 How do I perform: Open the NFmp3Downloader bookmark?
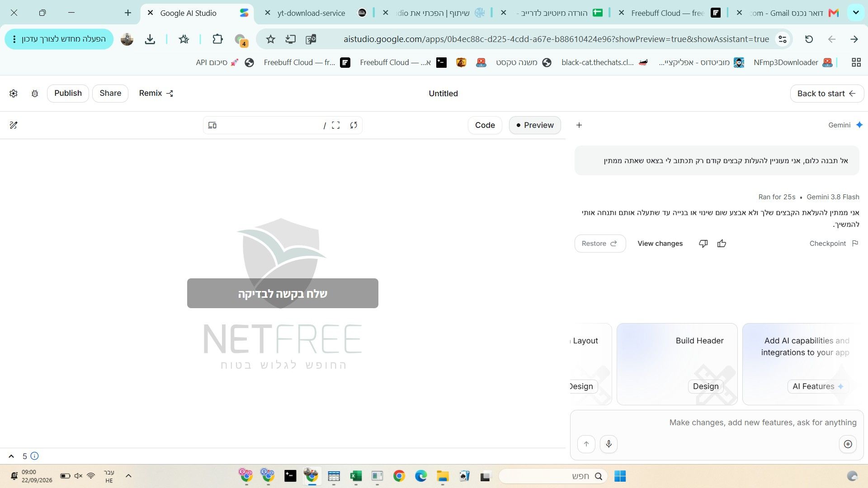(793, 62)
